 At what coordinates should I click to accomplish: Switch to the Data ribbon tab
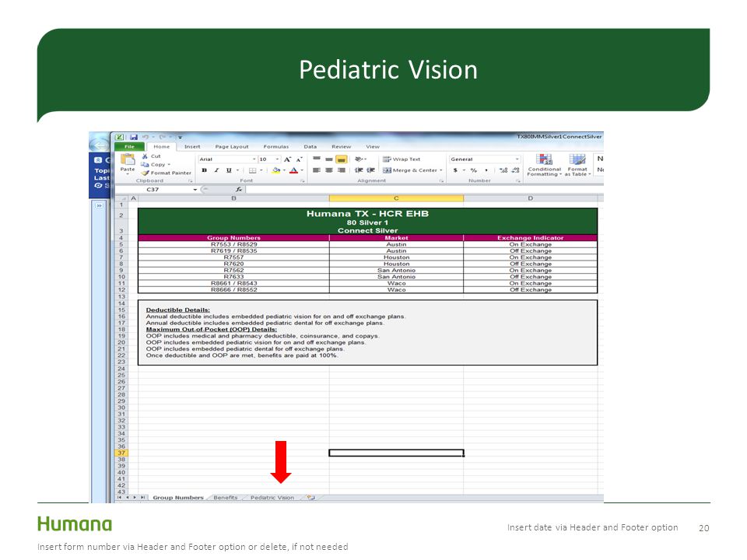pyautogui.click(x=310, y=147)
